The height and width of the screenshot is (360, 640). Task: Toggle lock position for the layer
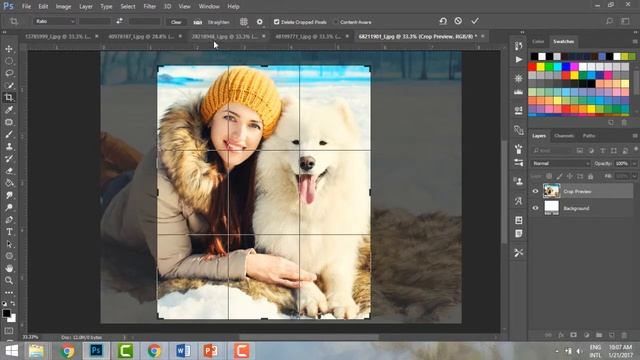[570, 176]
